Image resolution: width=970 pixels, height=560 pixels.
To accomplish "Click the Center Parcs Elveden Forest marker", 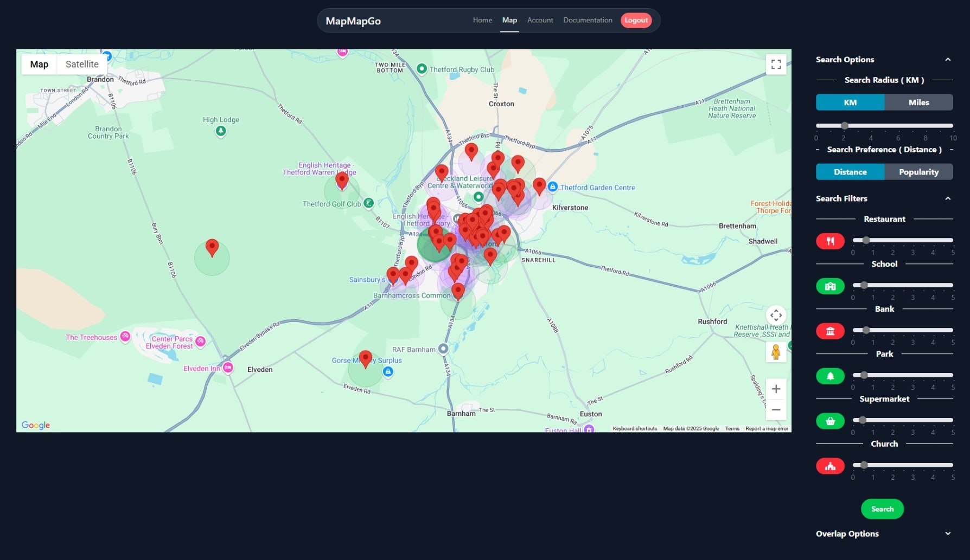I will pos(201,341).
